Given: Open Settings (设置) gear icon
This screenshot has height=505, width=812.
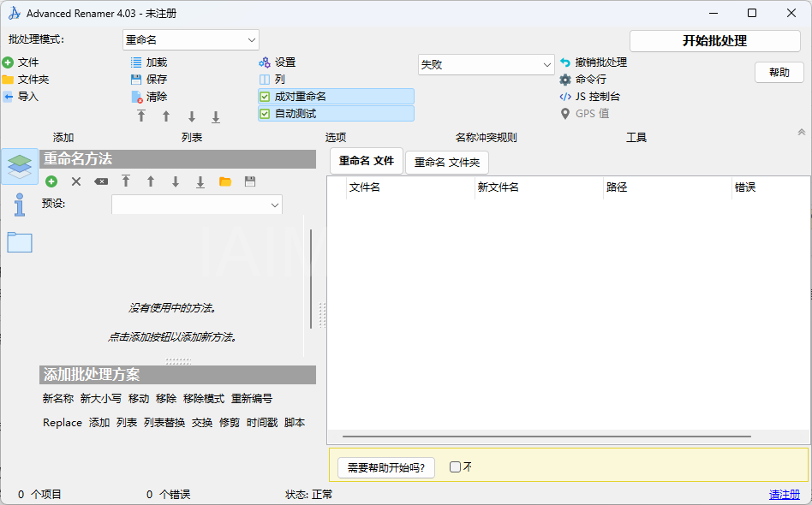Looking at the screenshot, I should (x=265, y=62).
